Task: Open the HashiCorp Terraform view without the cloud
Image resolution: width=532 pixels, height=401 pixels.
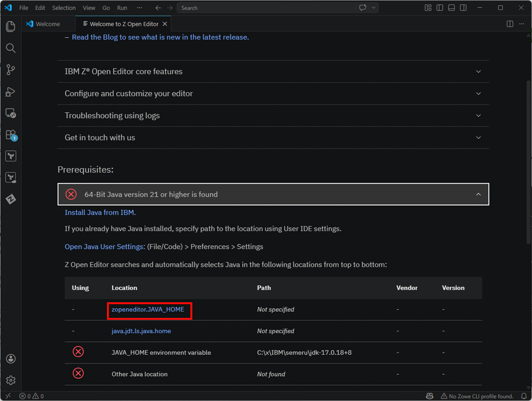Action: click(11, 156)
